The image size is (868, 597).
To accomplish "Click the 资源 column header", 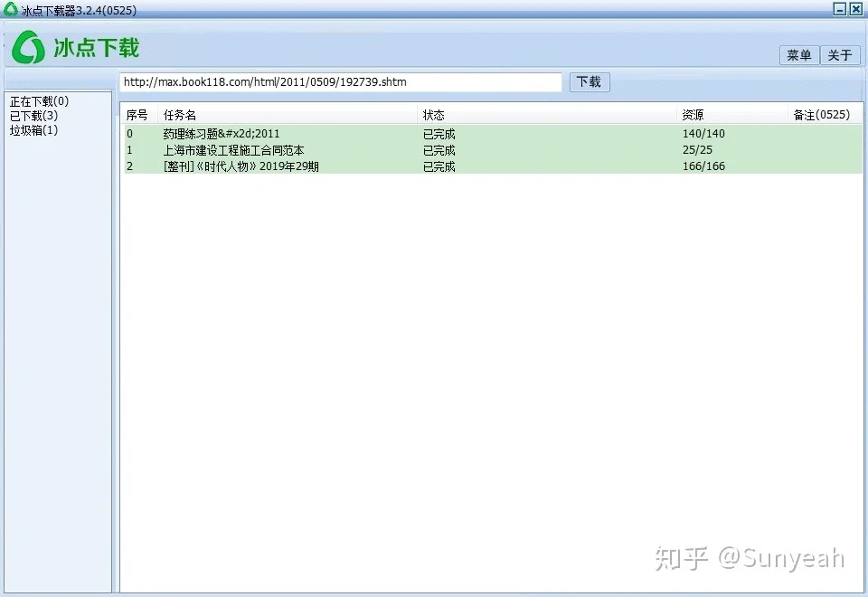I will click(692, 115).
